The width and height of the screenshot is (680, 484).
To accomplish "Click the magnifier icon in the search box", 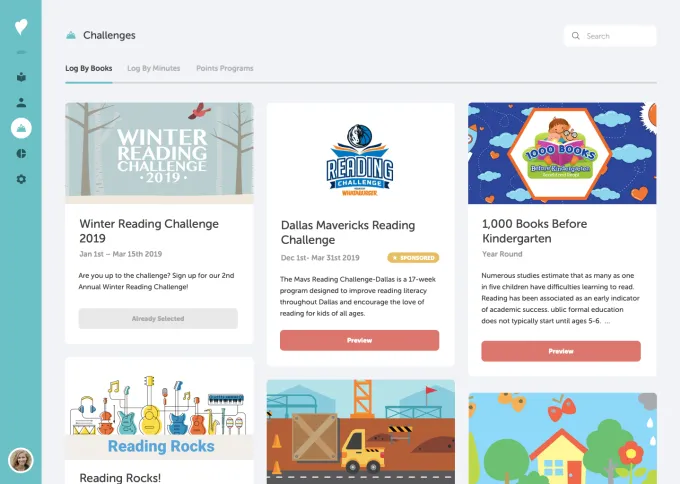I will point(575,36).
